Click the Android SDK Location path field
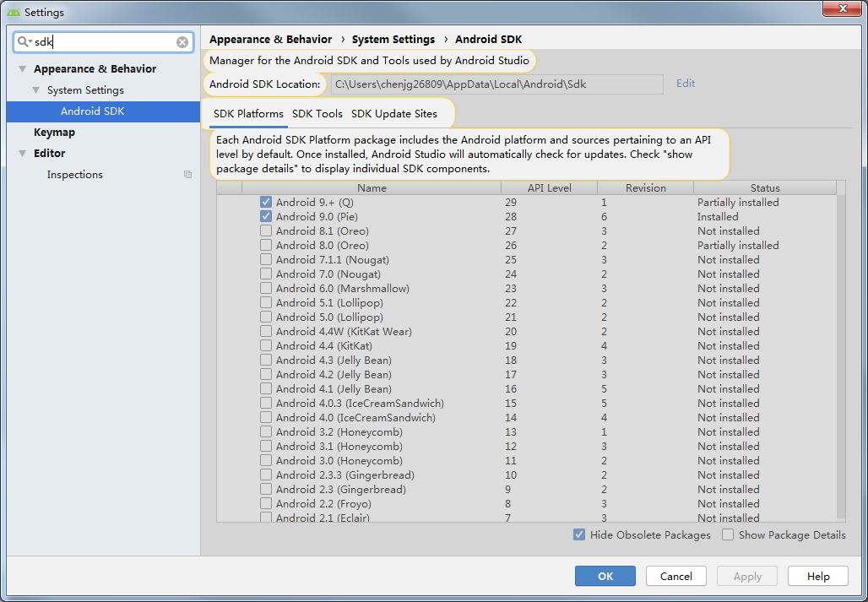The height and width of the screenshot is (602, 868). pyautogui.click(x=497, y=84)
